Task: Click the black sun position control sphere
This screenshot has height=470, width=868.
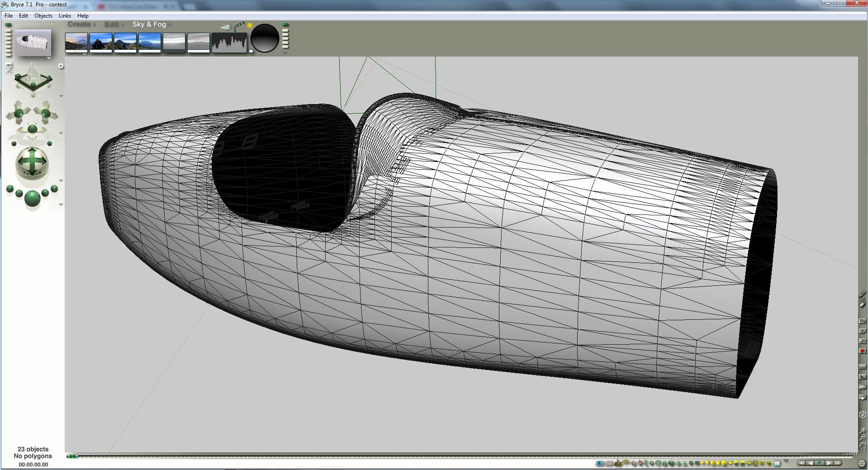Action: (x=265, y=38)
